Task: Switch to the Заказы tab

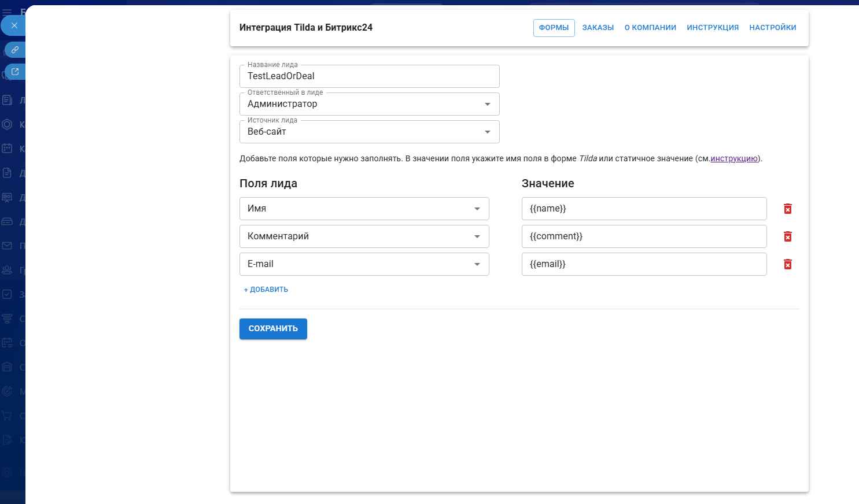Action: click(598, 28)
